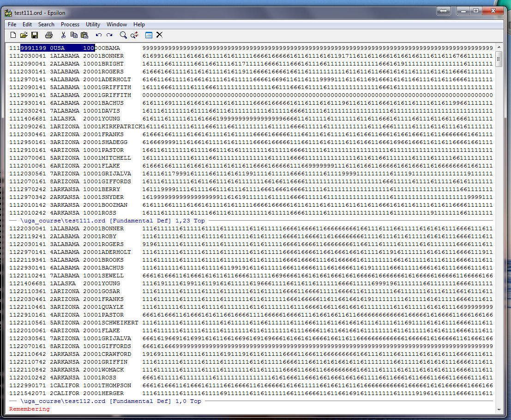Click the vertical scrollbar down arrow
The image size is (511, 420).
point(499,409)
